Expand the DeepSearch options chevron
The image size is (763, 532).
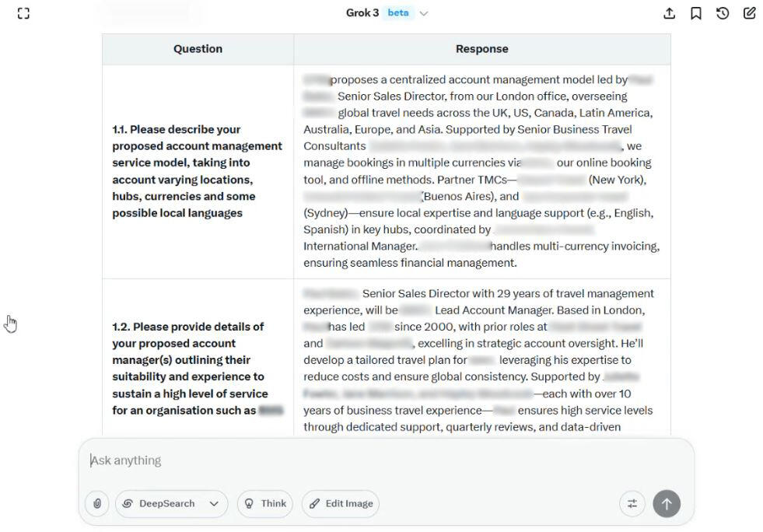(215, 504)
